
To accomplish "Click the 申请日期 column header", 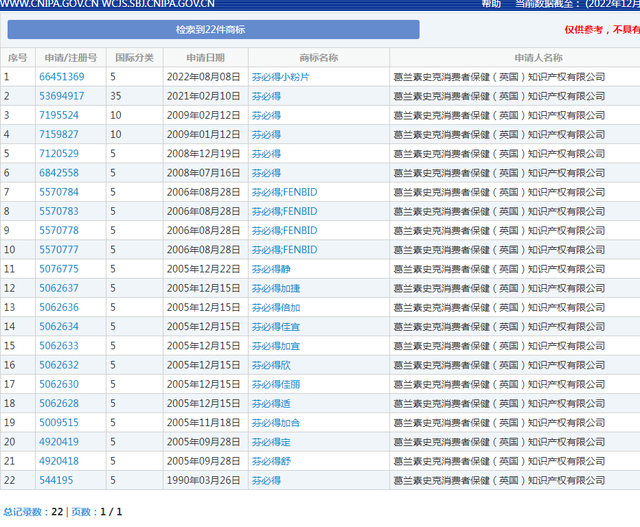I will (x=205, y=58).
